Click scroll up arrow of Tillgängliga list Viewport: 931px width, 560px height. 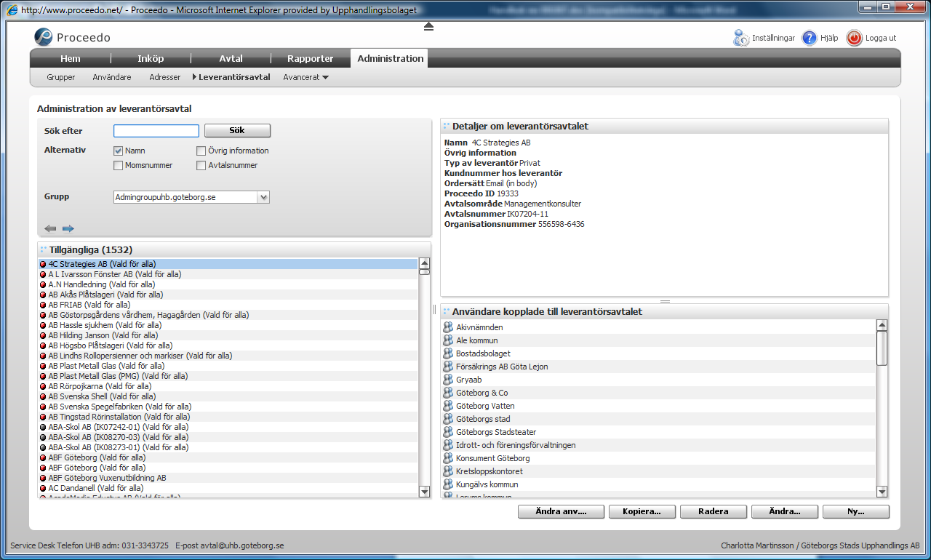coord(425,263)
